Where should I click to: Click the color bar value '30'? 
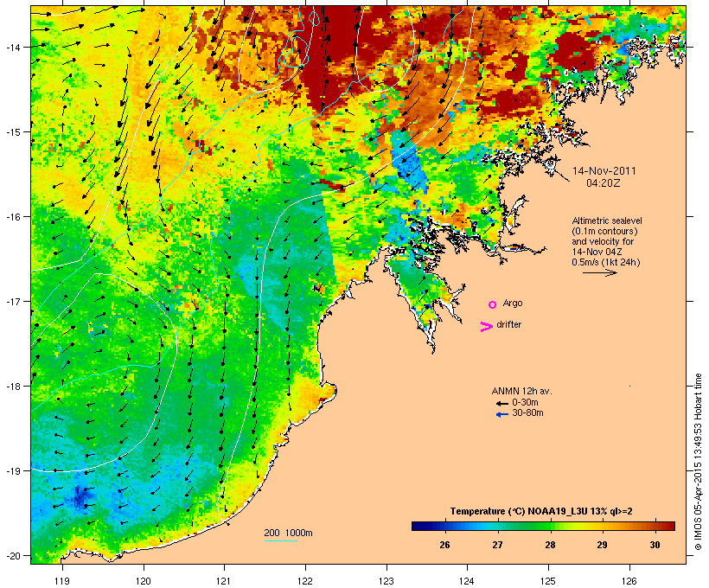655,545
